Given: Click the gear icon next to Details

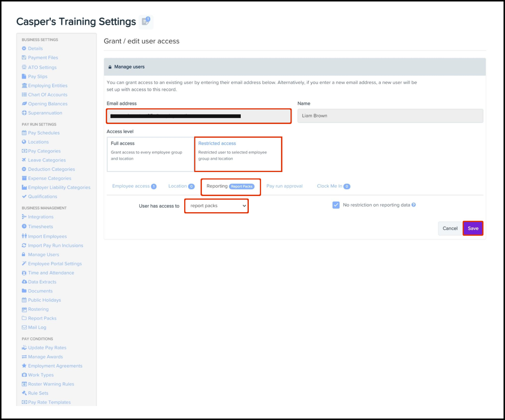Looking at the screenshot, I should coord(24,49).
